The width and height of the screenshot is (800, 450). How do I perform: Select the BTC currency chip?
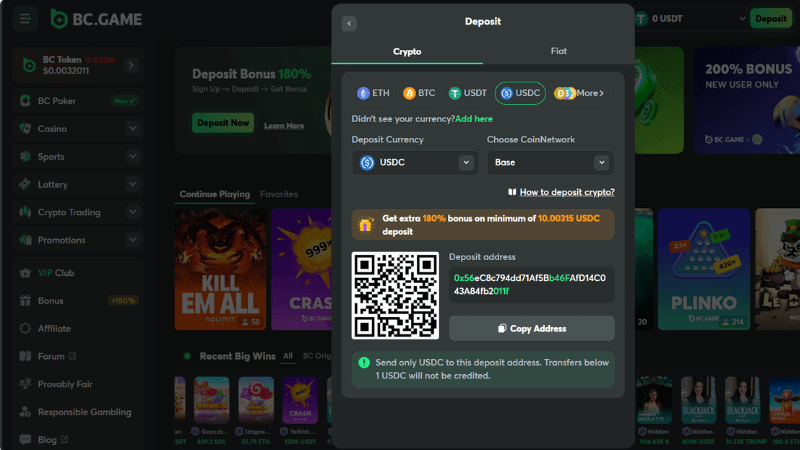click(x=419, y=93)
